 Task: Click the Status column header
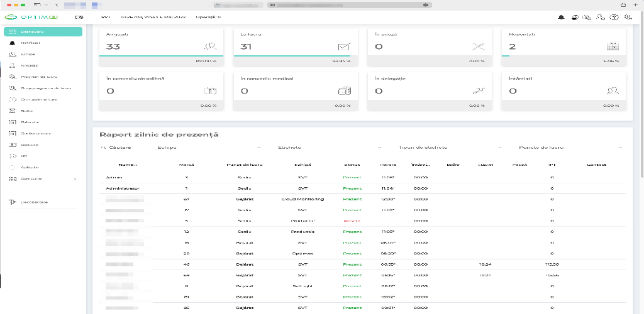(352, 165)
